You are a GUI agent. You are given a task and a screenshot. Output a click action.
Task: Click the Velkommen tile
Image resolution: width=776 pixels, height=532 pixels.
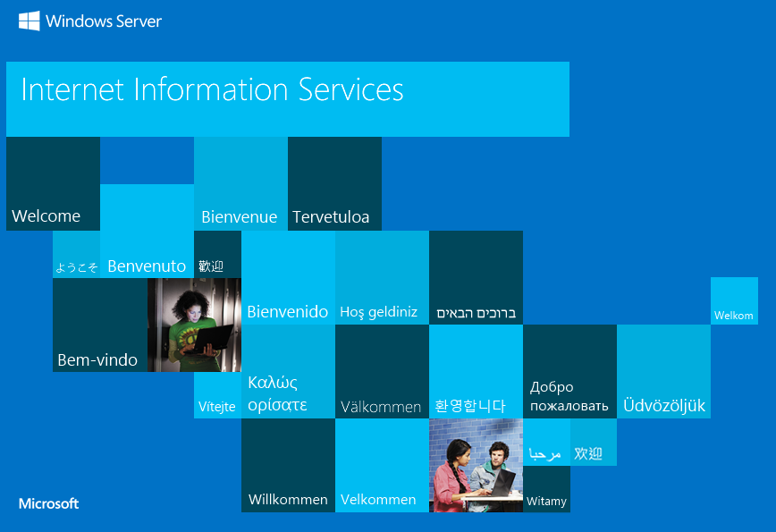click(x=382, y=465)
